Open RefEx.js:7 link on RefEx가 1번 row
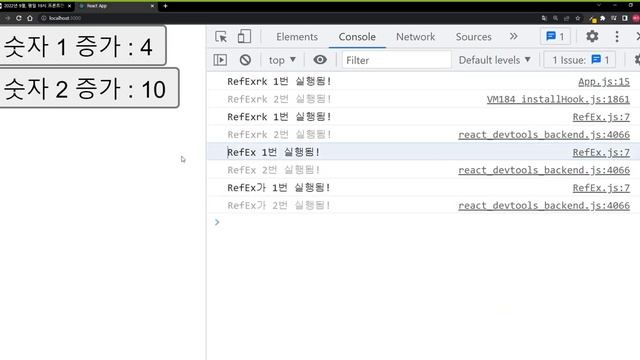Screen dimensions: 640x360 601,188
